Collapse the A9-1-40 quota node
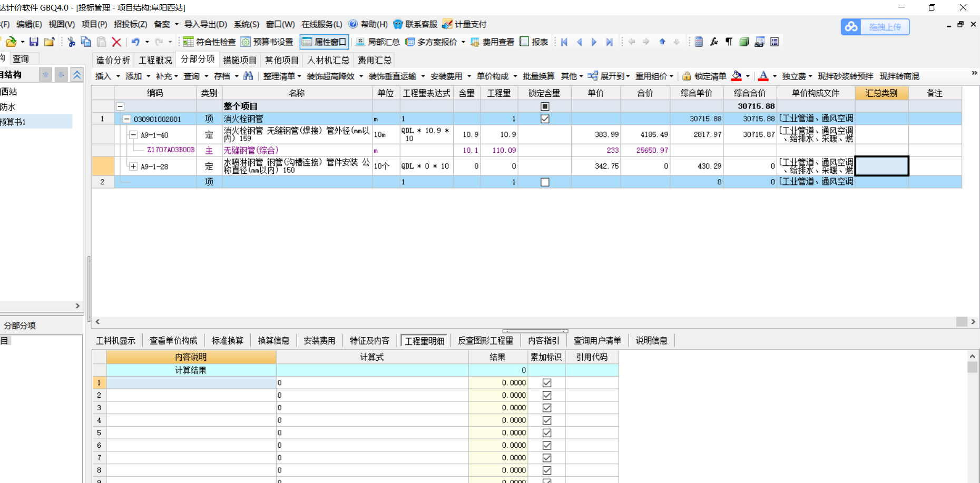Viewport: 980px width, 483px height. [x=133, y=135]
